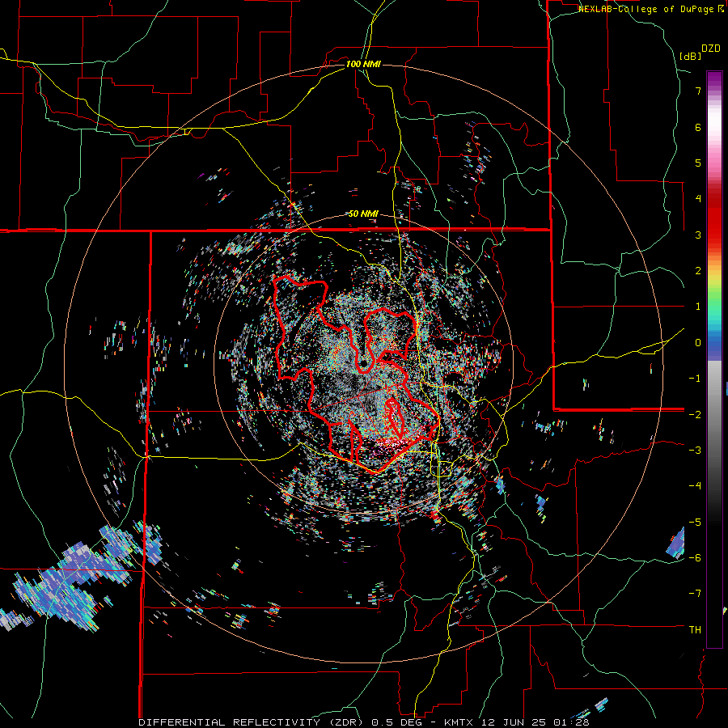Click the 100 NMI range ring label
Screen dimensions: 728x728
pos(363,64)
